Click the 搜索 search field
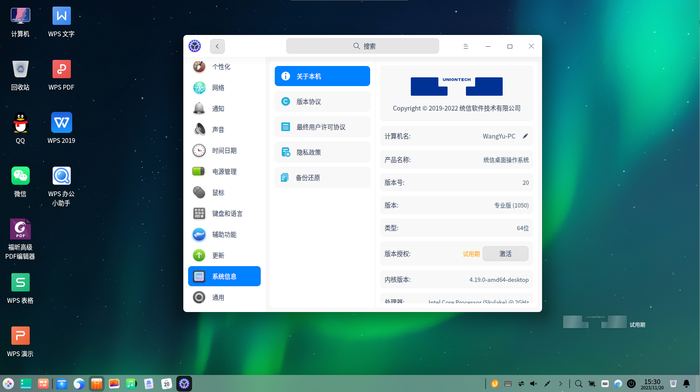 [x=362, y=46]
